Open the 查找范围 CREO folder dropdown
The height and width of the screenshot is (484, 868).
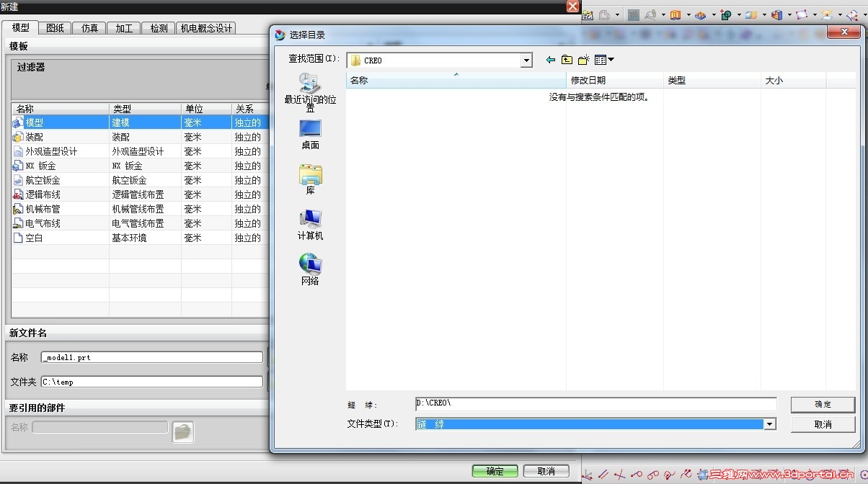pyautogui.click(x=527, y=60)
